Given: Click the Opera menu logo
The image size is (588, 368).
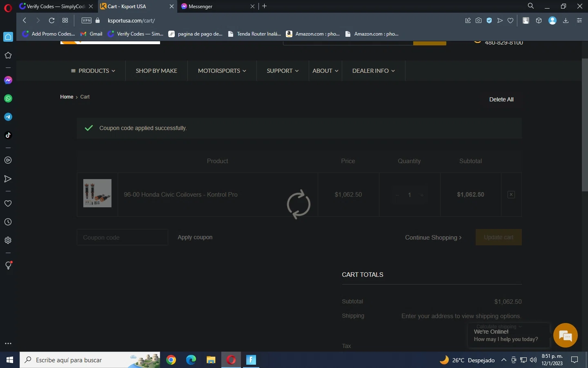Looking at the screenshot, I should click(8, 7).
